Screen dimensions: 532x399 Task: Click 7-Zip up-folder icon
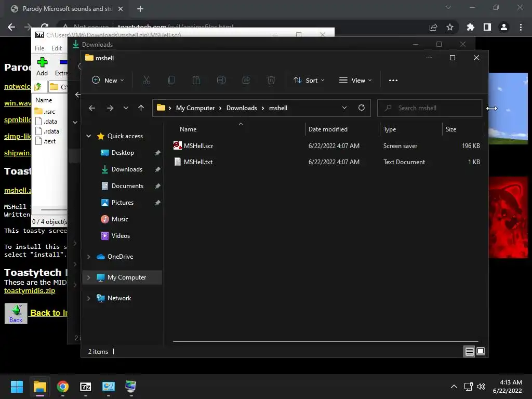[x=37, y=87]
